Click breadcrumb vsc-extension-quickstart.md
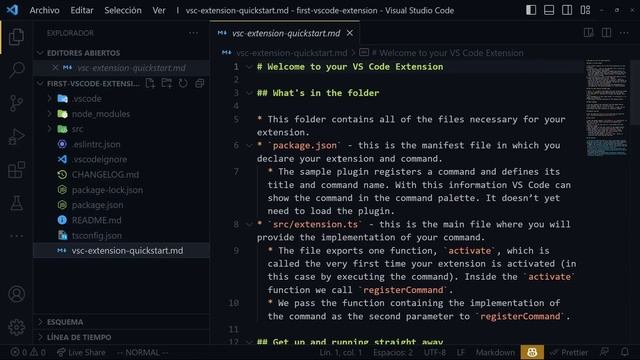The width and height of the screenshot is (640, 360). [x=291, y=53]
